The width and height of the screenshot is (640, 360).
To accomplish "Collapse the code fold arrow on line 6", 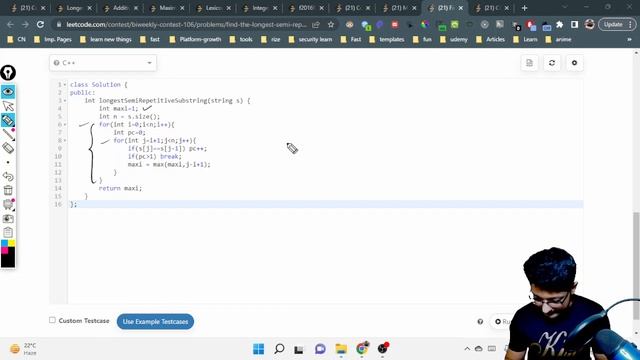I will coord(65,124).
